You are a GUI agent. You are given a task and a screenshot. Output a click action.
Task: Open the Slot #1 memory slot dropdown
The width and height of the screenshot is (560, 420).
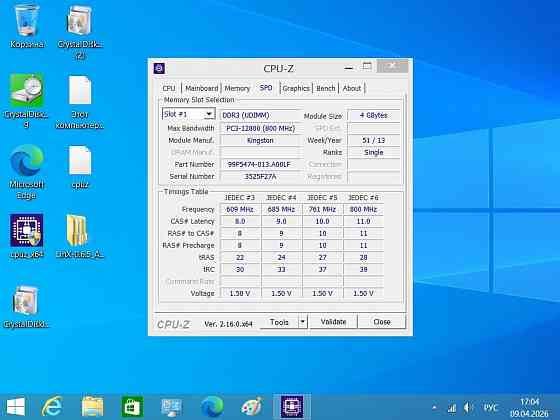point(189,114)
